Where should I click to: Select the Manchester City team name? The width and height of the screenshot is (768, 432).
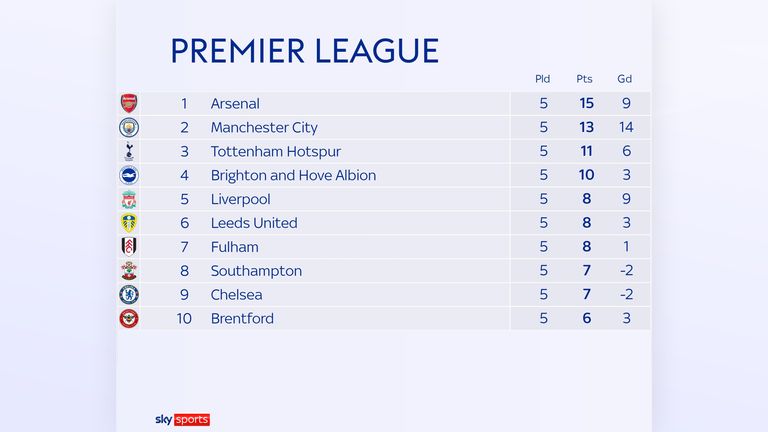coord(264,127)
